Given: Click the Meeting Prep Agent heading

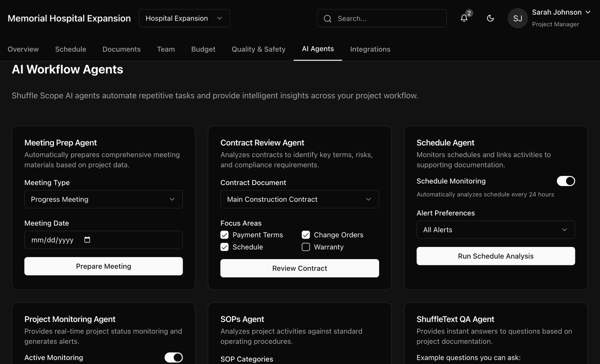Looking at the screenshot, I should point(60,142).
